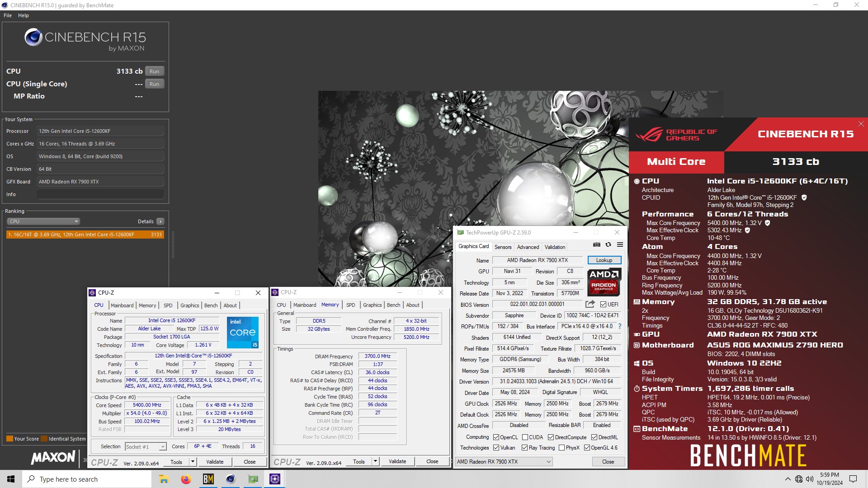Expand Tools dropdown arrow in right CPU-Z window

point(375,461)
